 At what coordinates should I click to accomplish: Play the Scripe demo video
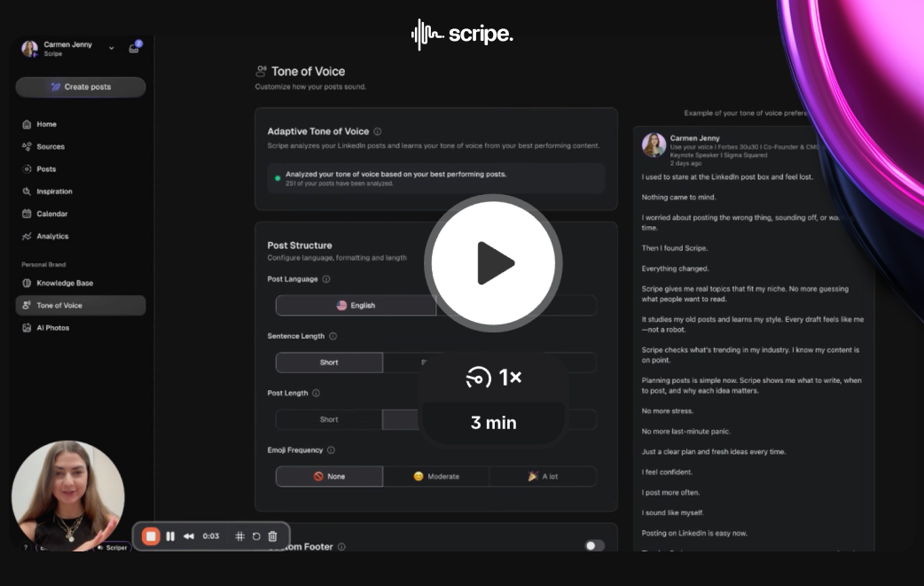[493, 262]
